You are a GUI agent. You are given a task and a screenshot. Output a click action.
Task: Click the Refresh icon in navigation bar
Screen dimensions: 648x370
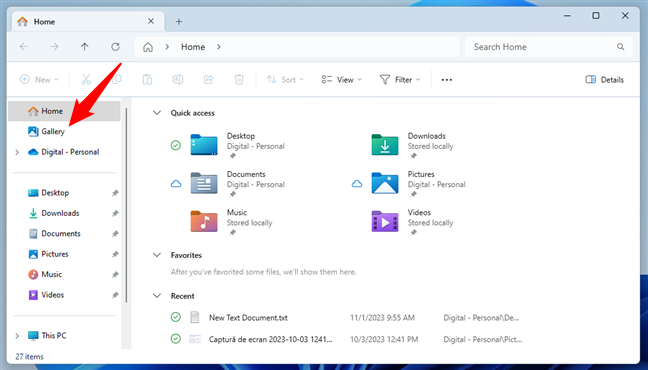pyautogui.click(x=115, y=47)
